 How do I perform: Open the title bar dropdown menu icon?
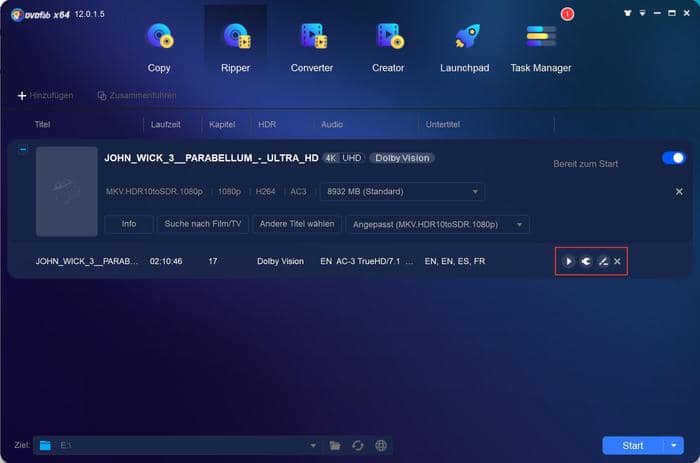pos(642,13)
